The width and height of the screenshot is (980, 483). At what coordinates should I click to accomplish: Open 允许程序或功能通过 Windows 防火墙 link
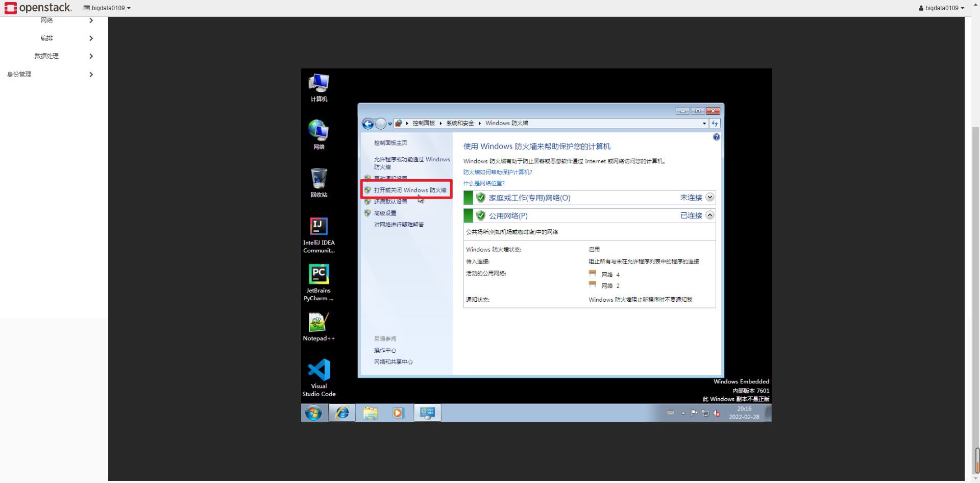pyautogui.click(x=412, y=163)
